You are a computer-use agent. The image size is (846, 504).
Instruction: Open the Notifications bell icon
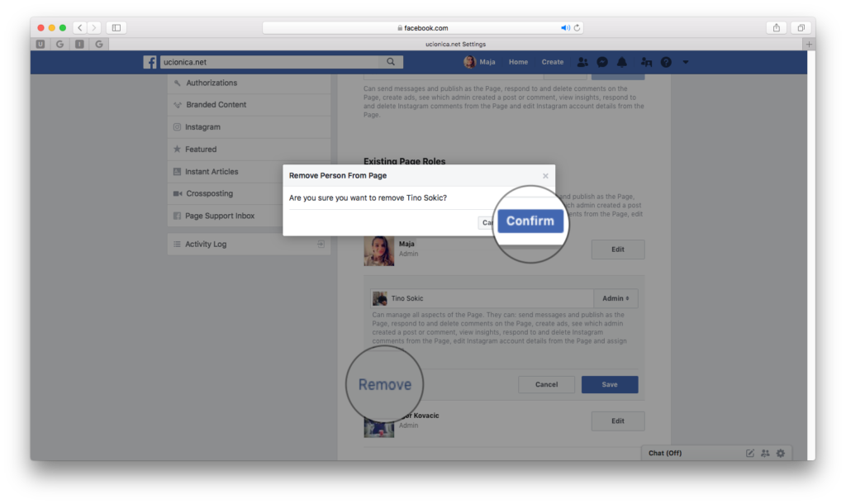click(623, 62)
